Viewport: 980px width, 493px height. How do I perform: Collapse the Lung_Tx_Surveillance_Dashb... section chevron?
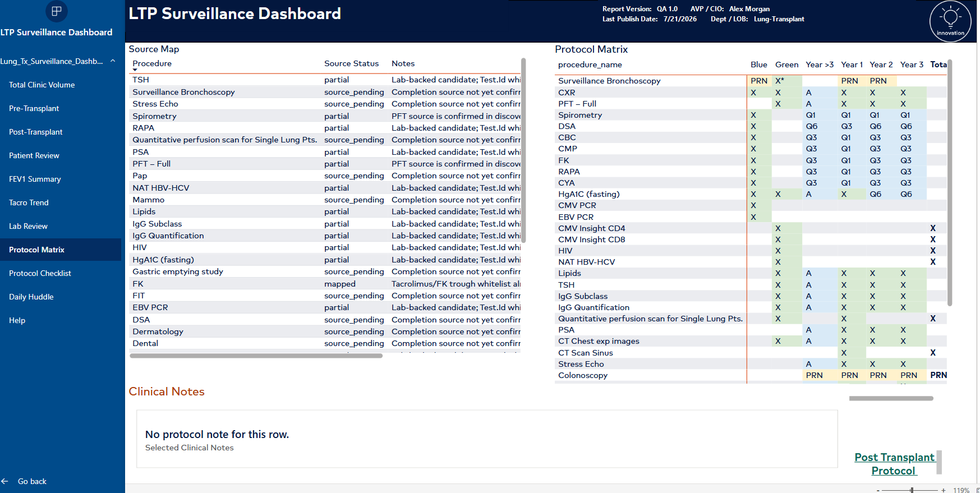[x=113, y=61]
